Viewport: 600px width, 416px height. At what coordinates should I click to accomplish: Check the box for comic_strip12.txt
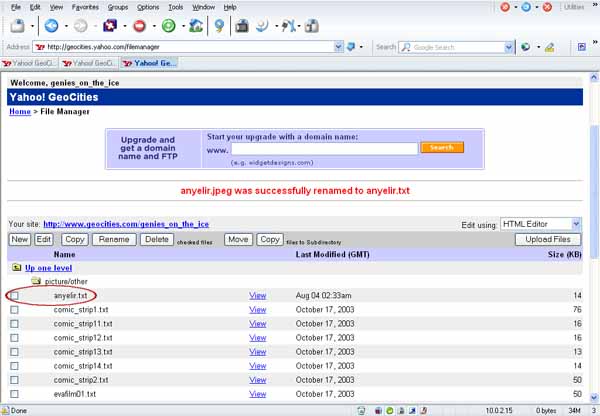(14, 338)
